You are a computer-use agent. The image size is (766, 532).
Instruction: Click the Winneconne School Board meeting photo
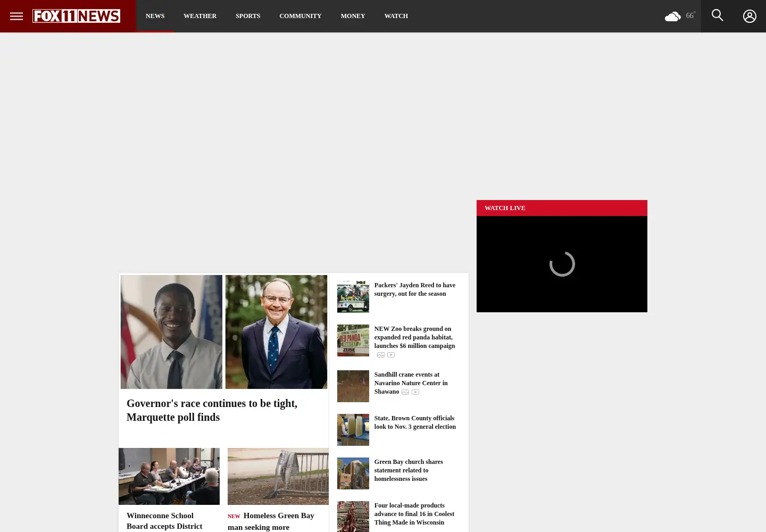tap(169, 476)
